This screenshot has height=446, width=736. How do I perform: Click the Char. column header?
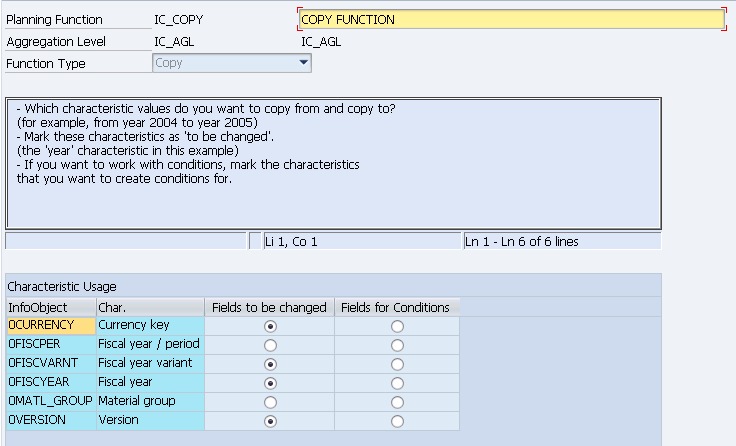coord(150,307)
